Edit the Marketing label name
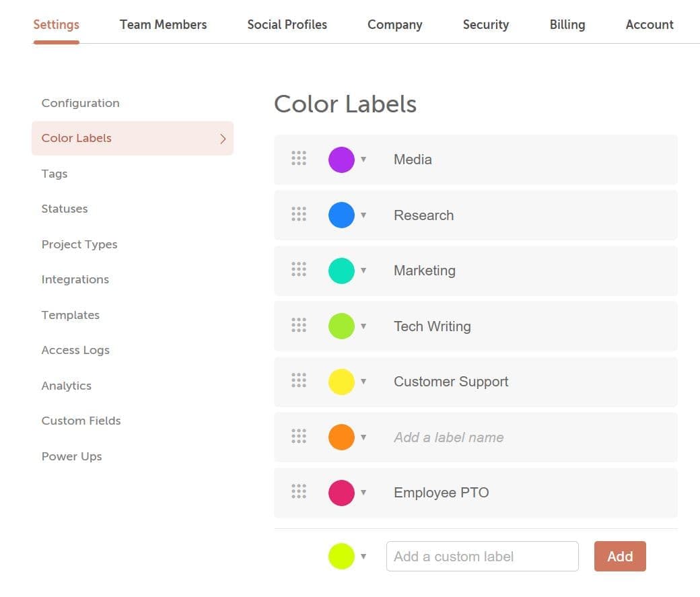Image resolution: width=700 pixels, height=597 pixels. [425, 271]
